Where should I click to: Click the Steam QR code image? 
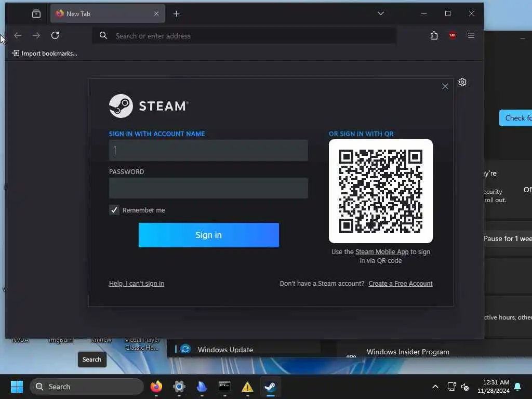pos(381,191)
